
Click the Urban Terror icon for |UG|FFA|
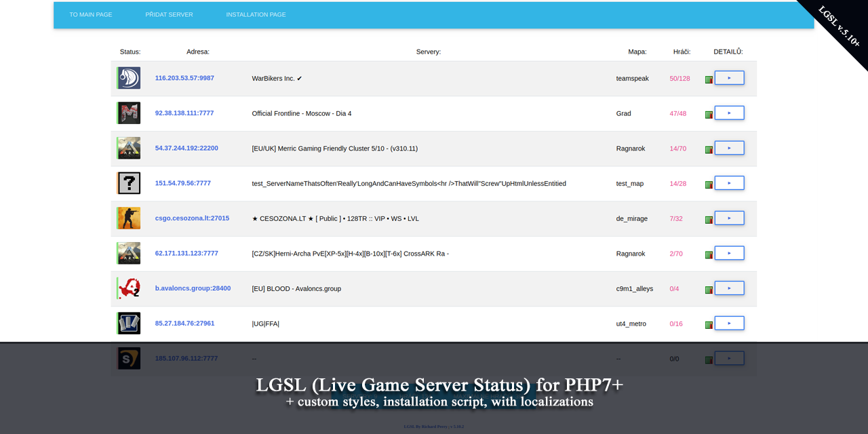click(x=129, y=323)
